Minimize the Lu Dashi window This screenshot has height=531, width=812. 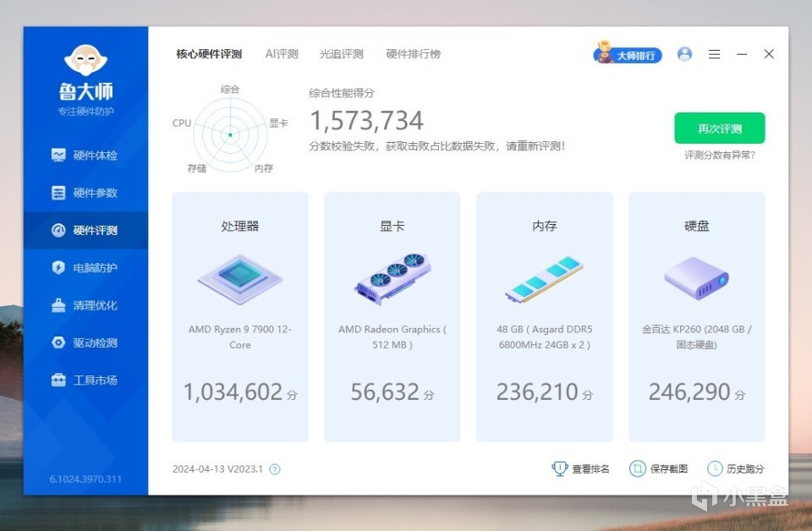pos(742,54)
